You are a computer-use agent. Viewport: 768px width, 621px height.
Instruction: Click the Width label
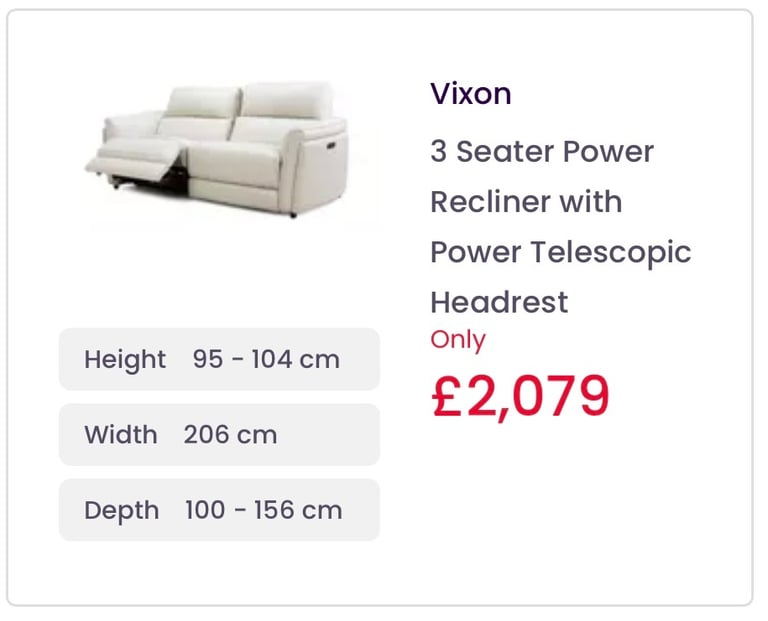coord(120,434)
